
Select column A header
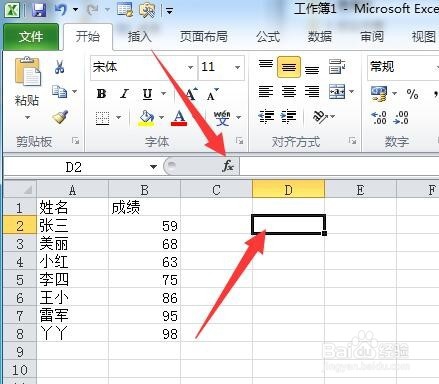pos(73,190)
